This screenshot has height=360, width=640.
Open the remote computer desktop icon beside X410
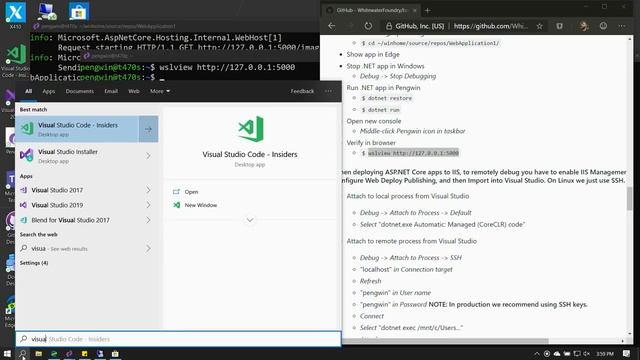pos(47,11)
